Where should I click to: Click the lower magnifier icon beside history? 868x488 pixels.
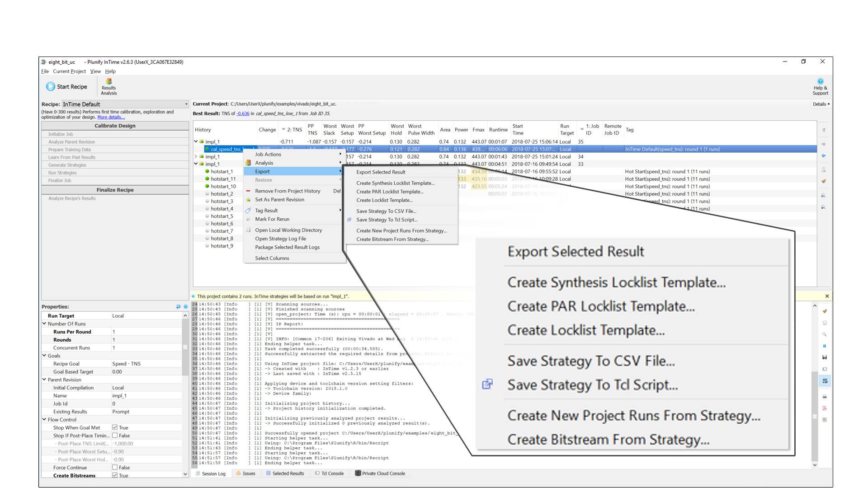(x=824, y=207)
